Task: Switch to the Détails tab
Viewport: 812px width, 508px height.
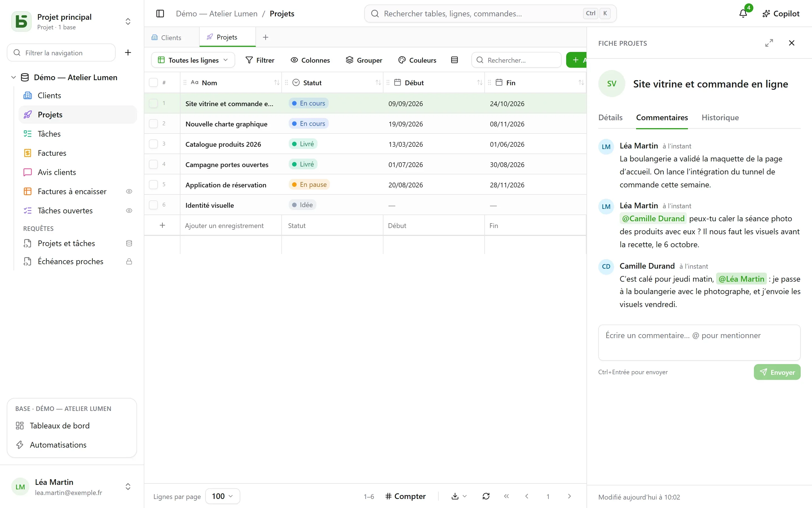Action: point(610,118)
